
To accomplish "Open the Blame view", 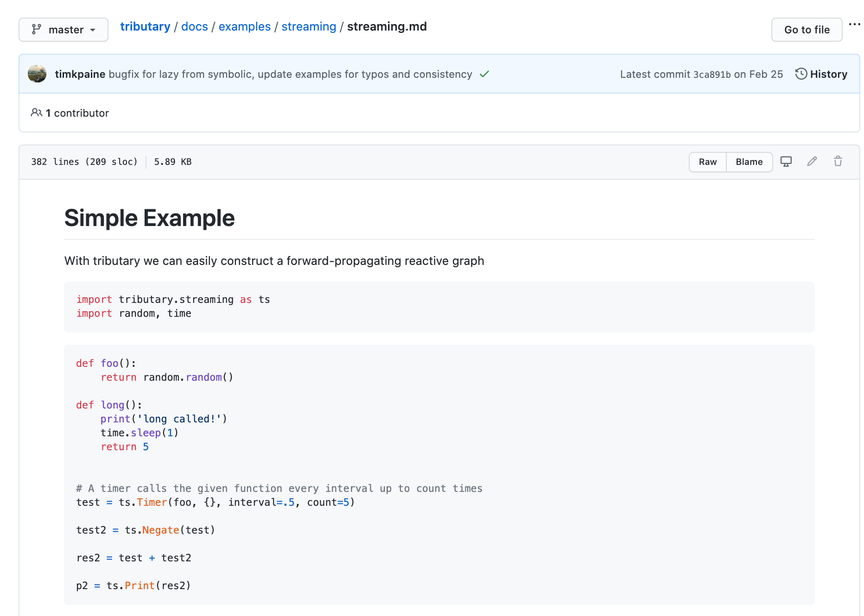I will (x=749, y=162).
